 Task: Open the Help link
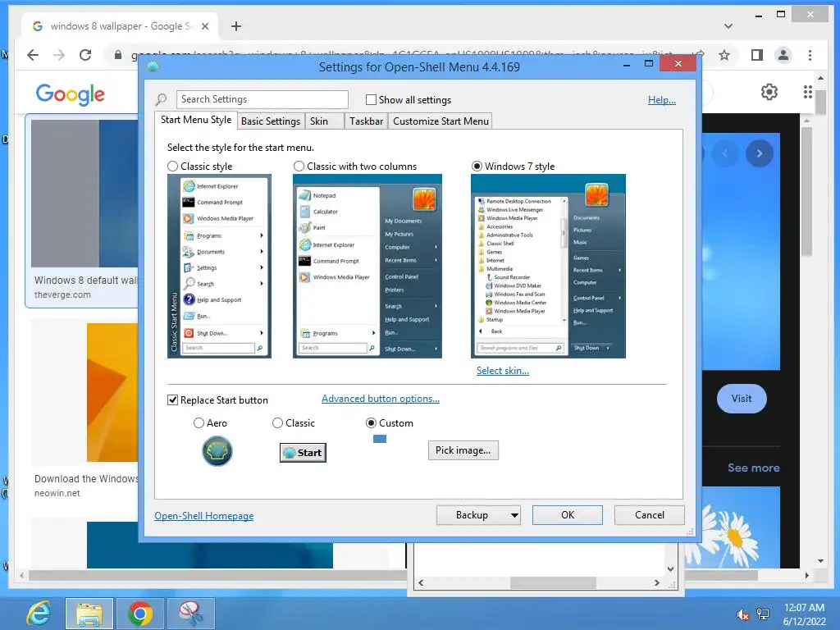pos(662,100)
